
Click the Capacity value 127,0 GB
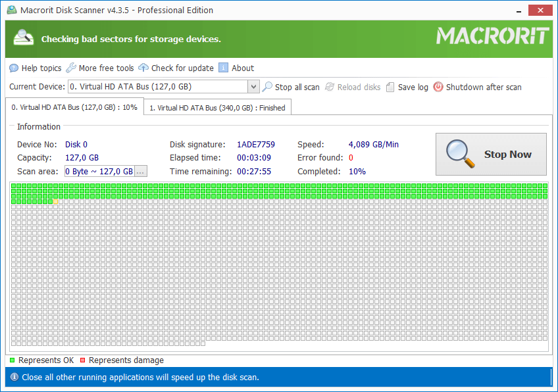coord(82,158)
